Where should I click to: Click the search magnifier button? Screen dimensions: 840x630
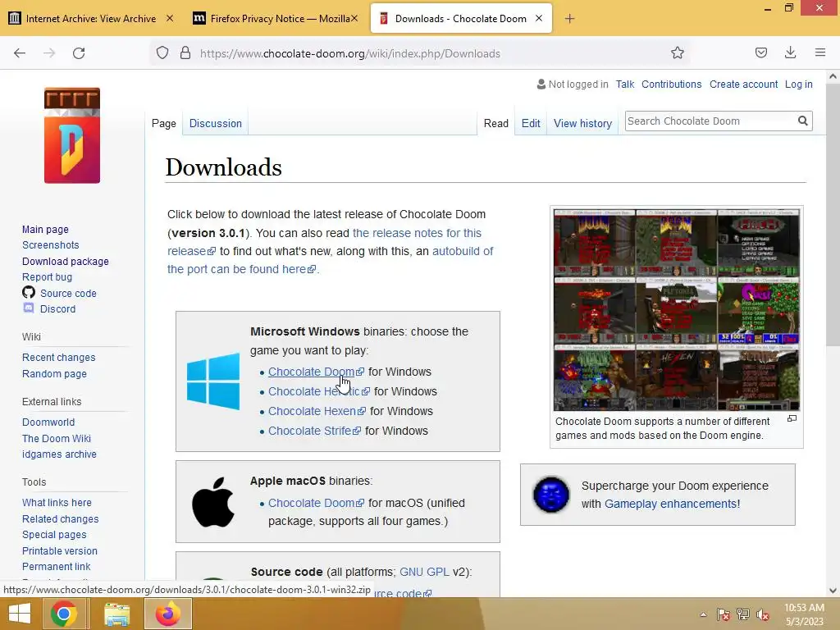point(802,121)
